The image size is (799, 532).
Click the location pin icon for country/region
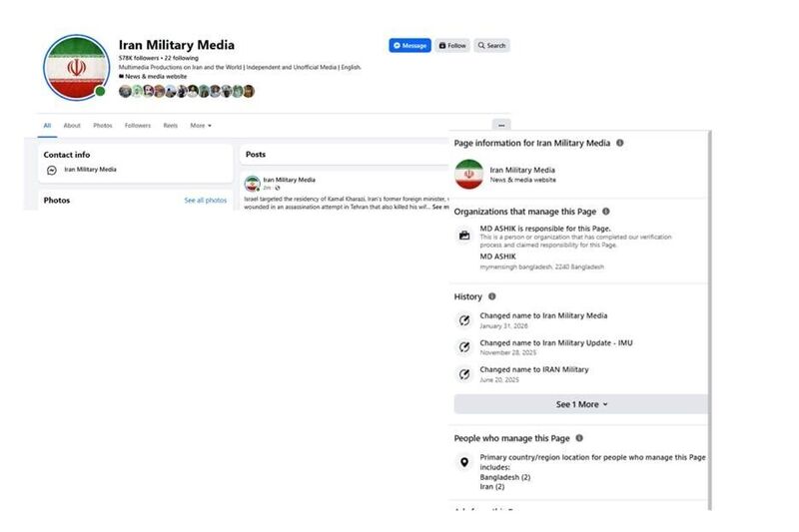point(463,462)
